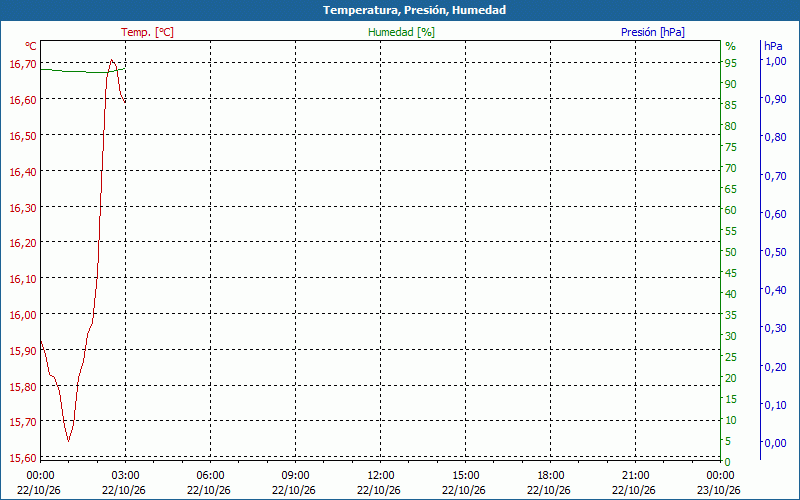The image size is (800, 500).
Task: Click the 06:00 time axis label
Action: pyautogui.click(x=210, y=476)
